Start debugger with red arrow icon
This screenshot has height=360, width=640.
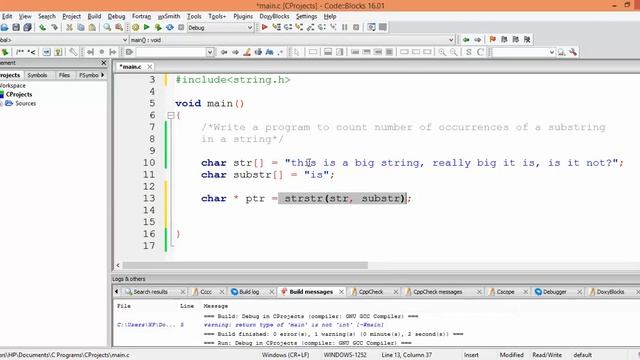(264, 27)
